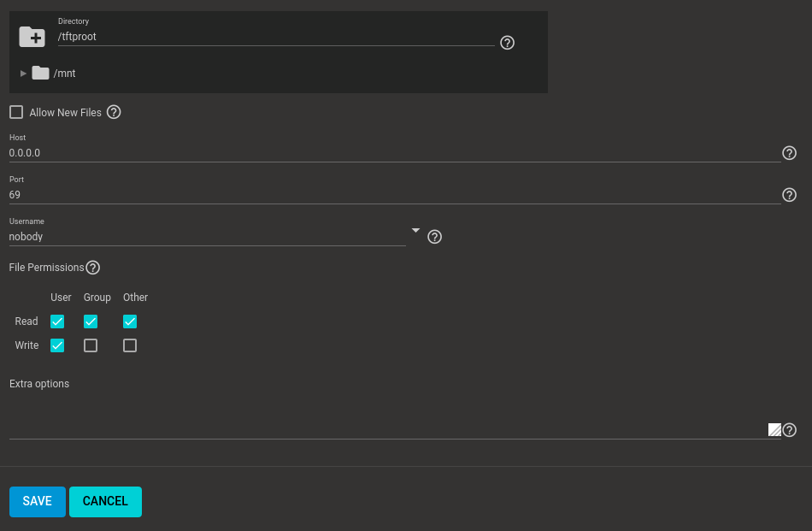This screenshot has width=812, height=531.
Task: Show help for Allow New Files
Action: pyautogui.click(x=114, y=112)
